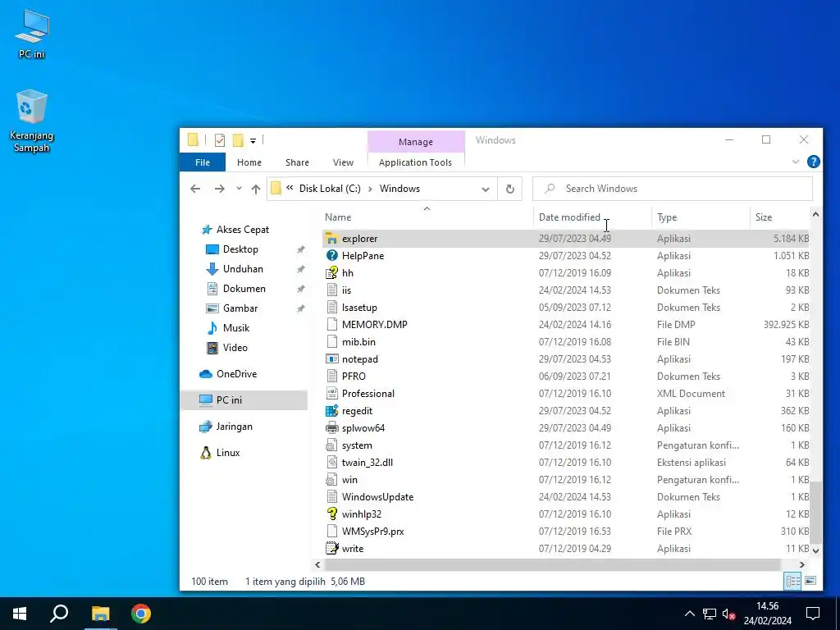
Task: Go up one folder level arrow
Action: 256,189
